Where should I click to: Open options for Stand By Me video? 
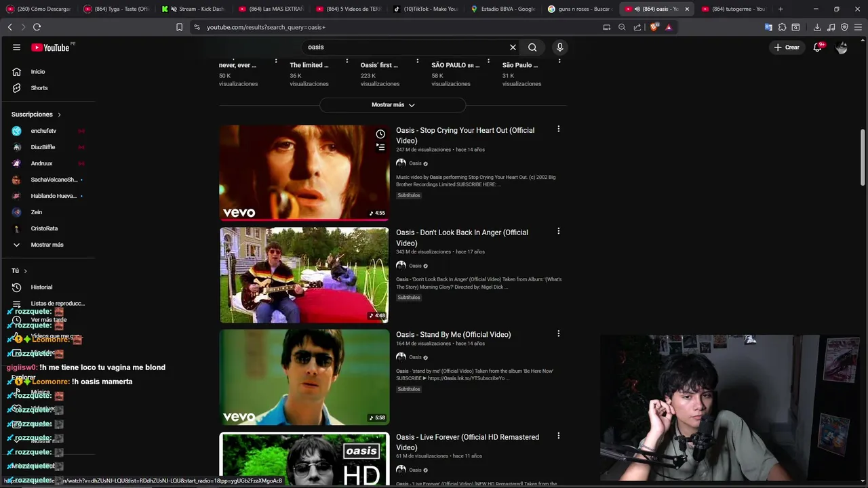click(558, 333)
